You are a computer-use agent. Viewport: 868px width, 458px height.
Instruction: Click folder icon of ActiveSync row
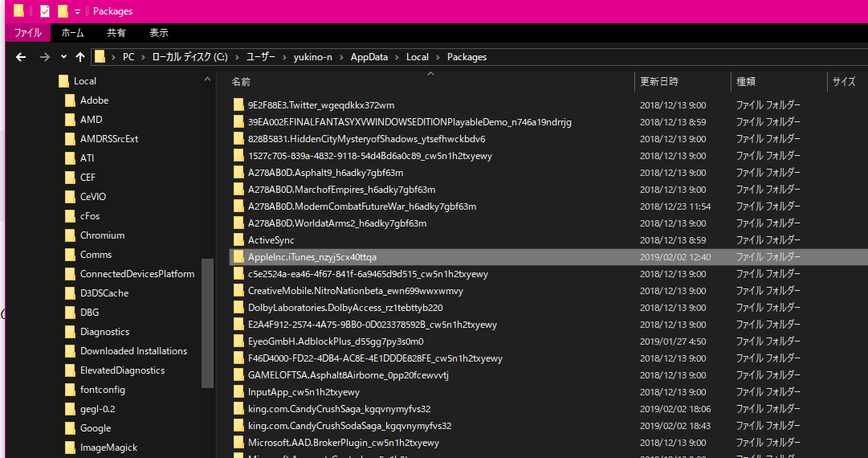pos(238,240)
